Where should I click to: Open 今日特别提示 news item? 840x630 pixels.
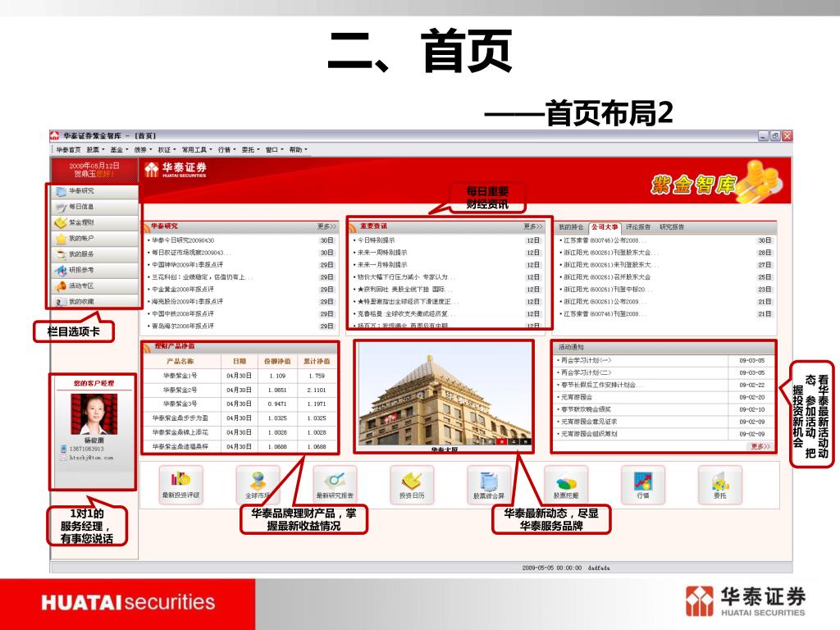pyautogui.click(x=376, y=240)
